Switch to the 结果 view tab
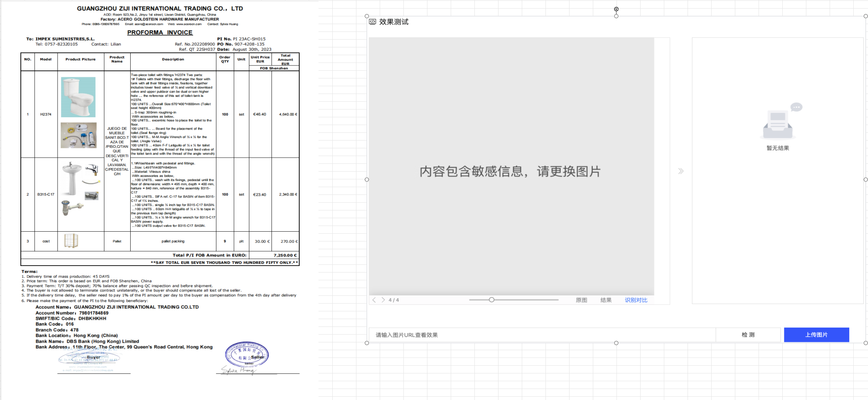Image resolution: width=868 pixels, height=400 pixels. coord(606,300)
